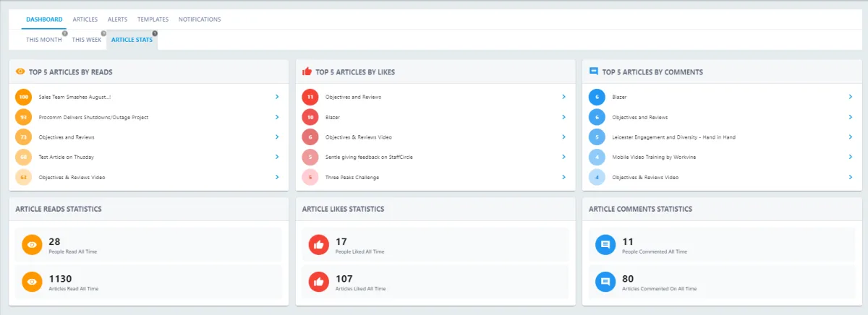Click comments badge beside Blazer
Viewport: 868px width, 315px height.
597,97
